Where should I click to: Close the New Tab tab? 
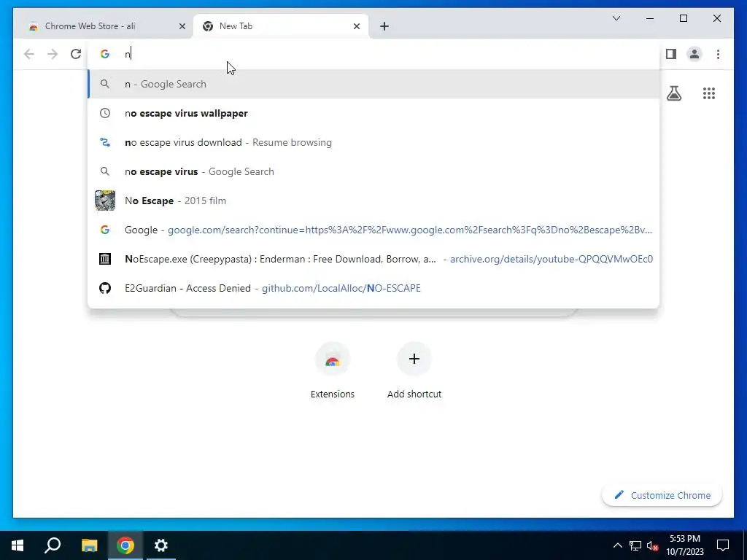pyautogui.click(x=356, y=26)
